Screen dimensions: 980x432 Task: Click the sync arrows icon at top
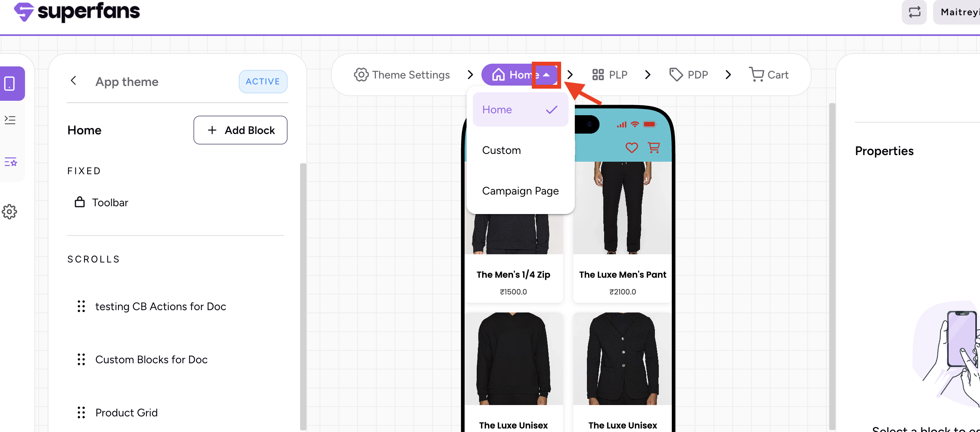(x=914, y=12)
